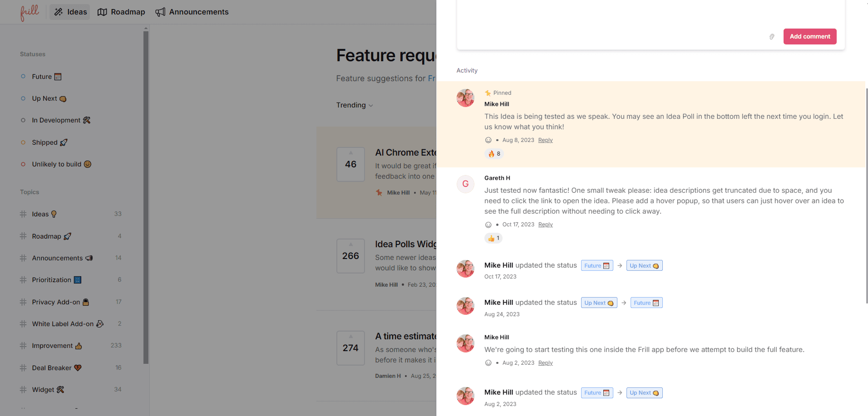Image resolution: width=868 pixels, height=416 pixels.
Task: Add emoji reaction to pinned comment
Action: [x=488, y=140]
